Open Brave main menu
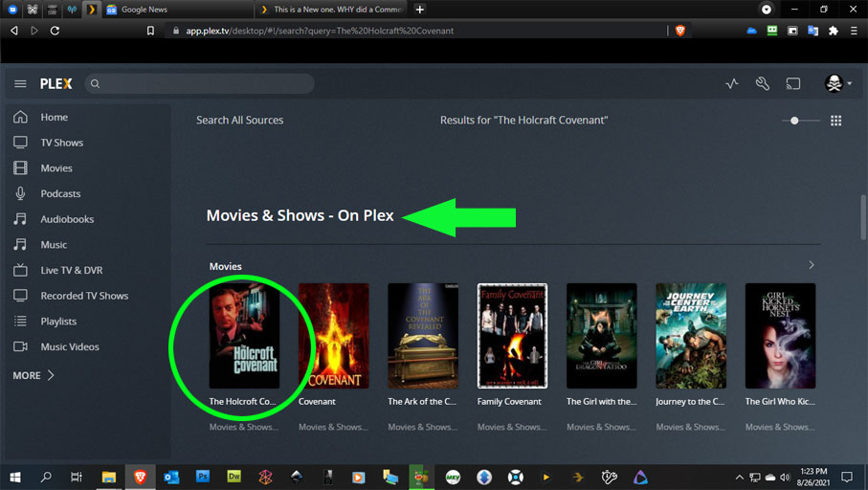The width and height of the screenshot is (868, 490). [x=855, y=31]
